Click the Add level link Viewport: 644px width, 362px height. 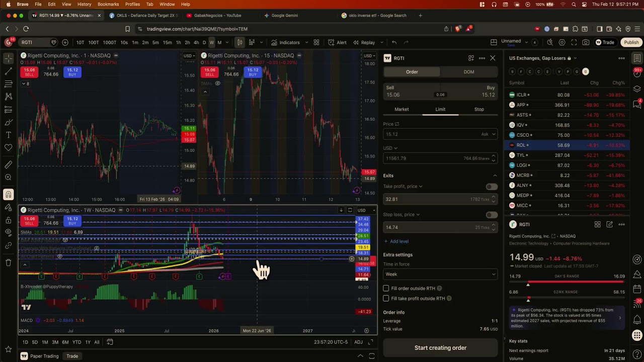396,241
